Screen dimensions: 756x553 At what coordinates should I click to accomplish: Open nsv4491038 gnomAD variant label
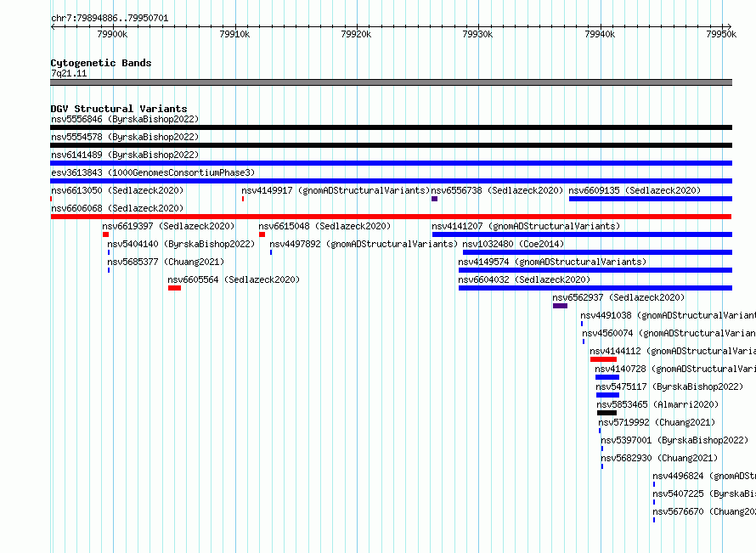tap(668, 315)
